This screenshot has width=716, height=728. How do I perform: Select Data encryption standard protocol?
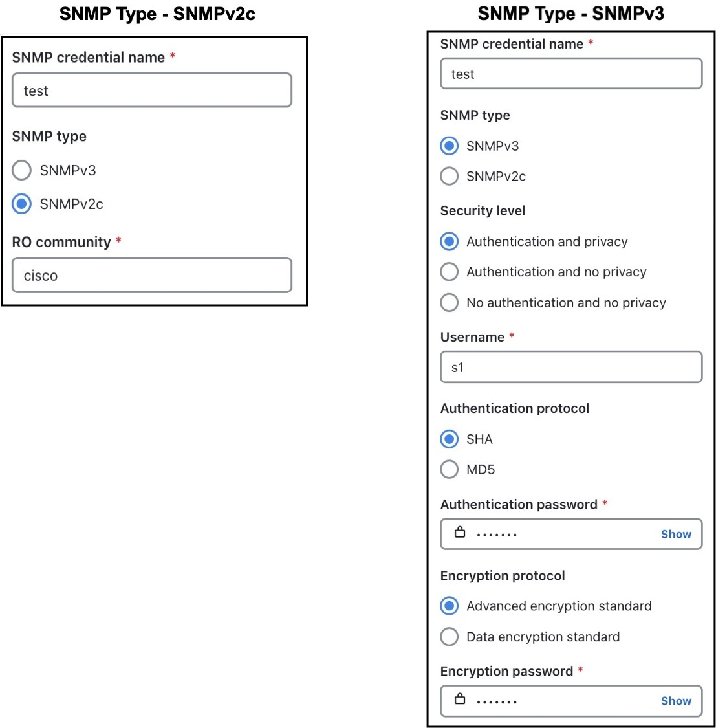point(449,637)
